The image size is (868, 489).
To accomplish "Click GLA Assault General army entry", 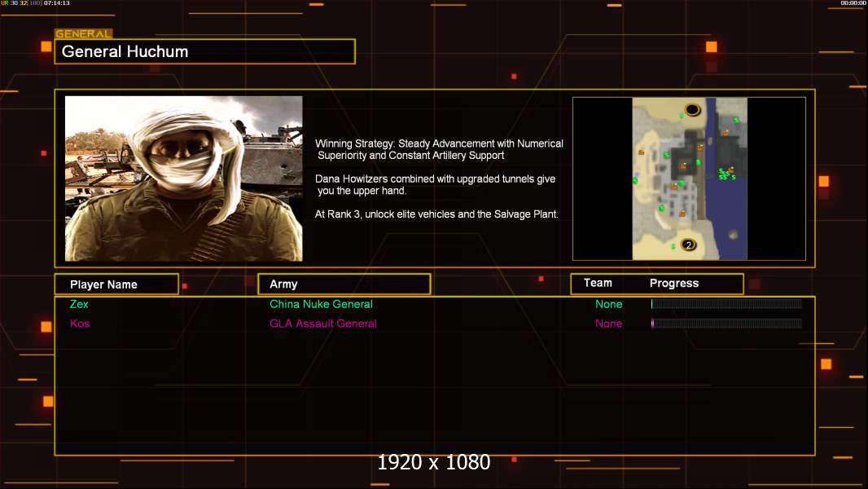I will pos(323,324).
